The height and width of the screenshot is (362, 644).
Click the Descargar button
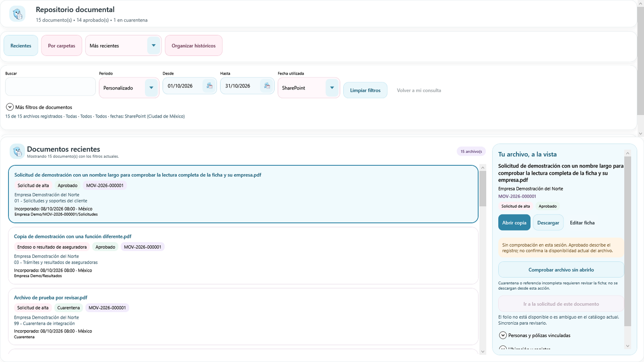click(x=548, y=223)
